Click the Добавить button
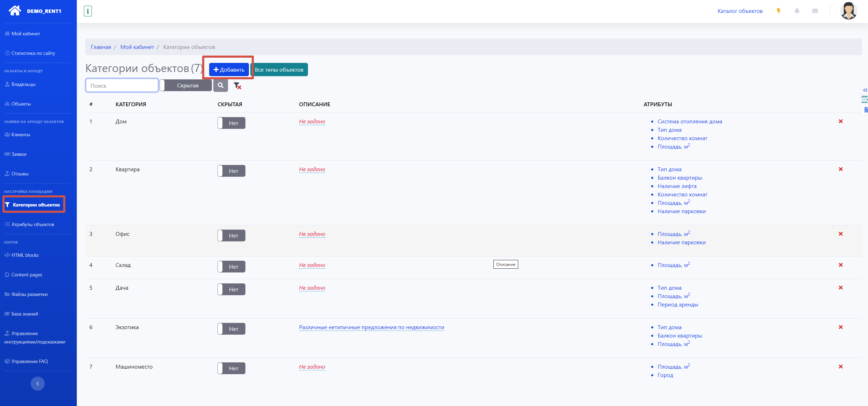Screen dimensions: 868x406 pos(229,70)
